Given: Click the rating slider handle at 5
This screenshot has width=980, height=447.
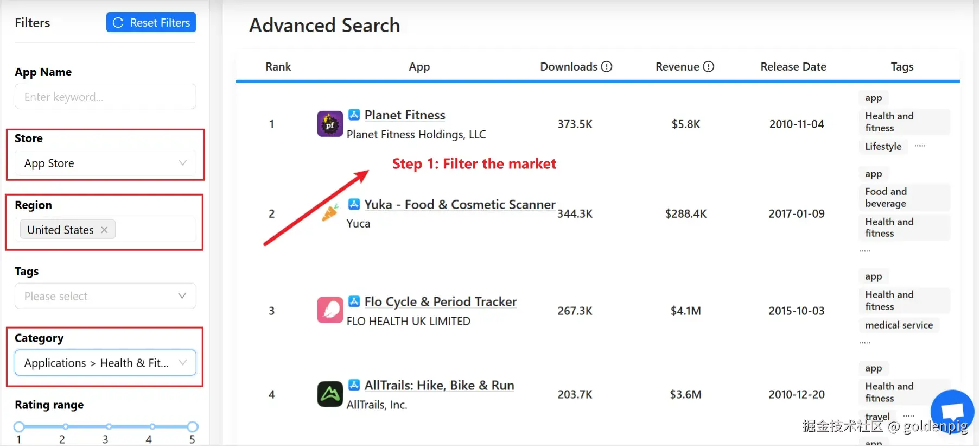Looking at the screenshot, I should coord(192,426).
